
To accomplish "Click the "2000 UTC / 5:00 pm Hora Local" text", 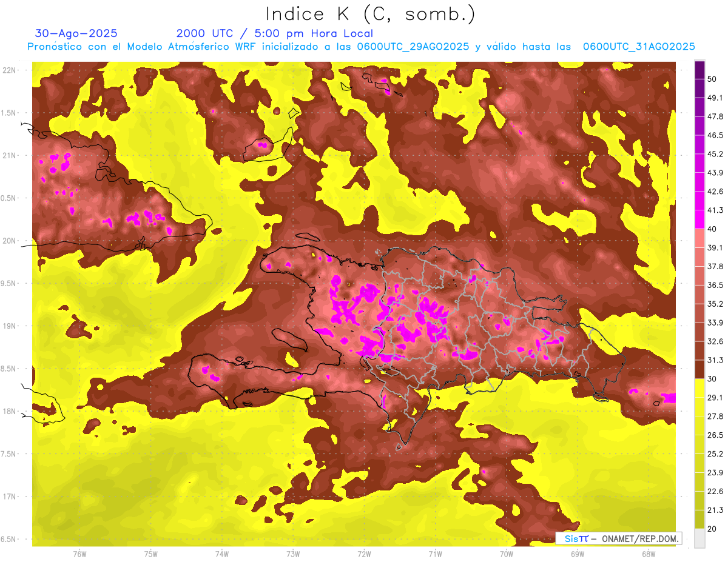I will click(274, 33).
